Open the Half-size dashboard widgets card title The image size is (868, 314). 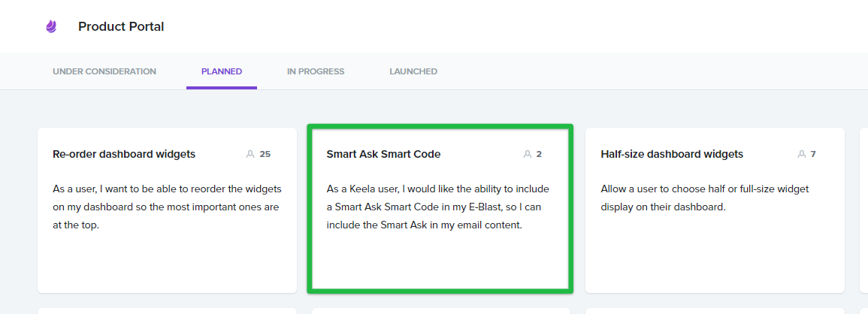pyautogui.click(x=672, y=154)
